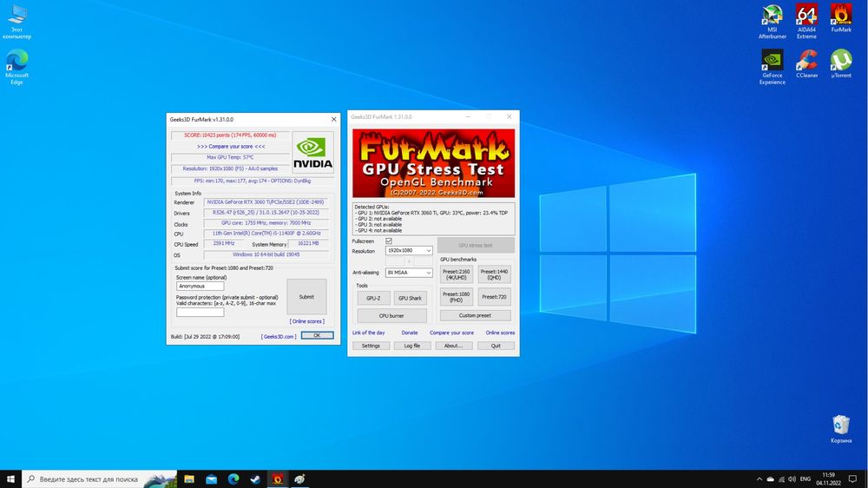Viewport: 868px width, 488px height.
Task: Open the Anti-aliasing 8X MSAA dropdown
Action: pyautogui.click(x=409, y=273)
